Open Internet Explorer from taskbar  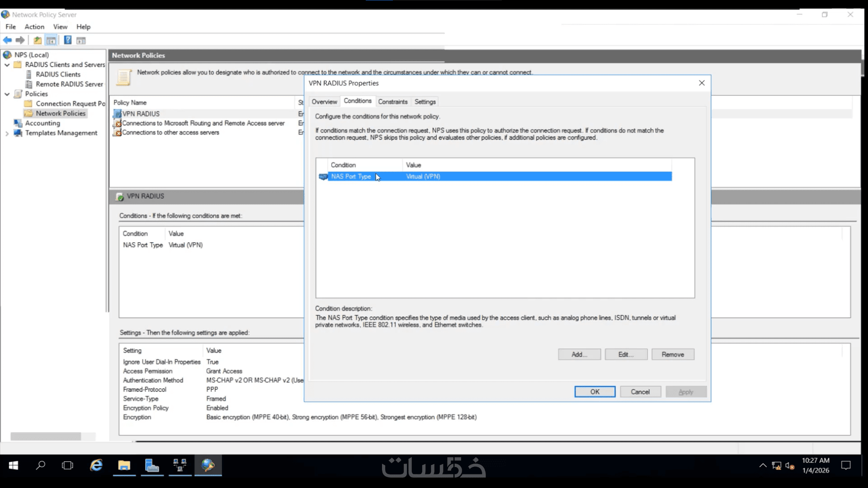tap(96, 465)
